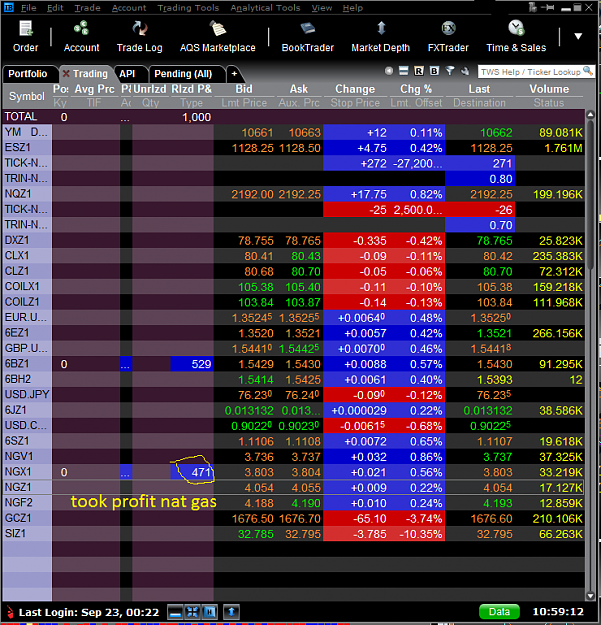Switch to the Pending (All) tab
601x625 pixels.
coord(183,74)
